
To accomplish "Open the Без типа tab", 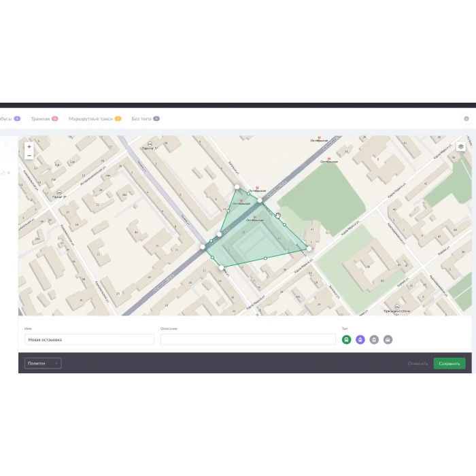I will click(141, 118).
